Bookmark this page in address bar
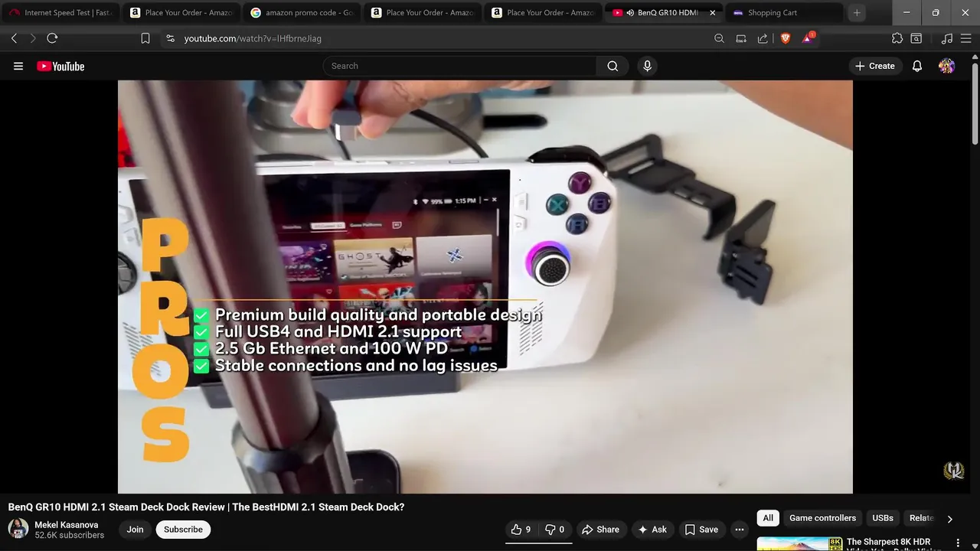Screen dimensions: 980x551 click(x=145, y=38)
